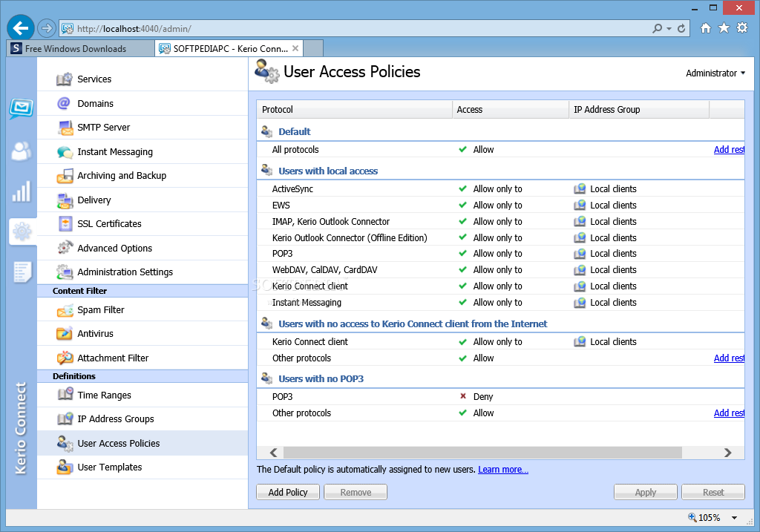This screenshot has height=532, width=760.
Task: Click the Reset button
Action: tap(713, 492)
